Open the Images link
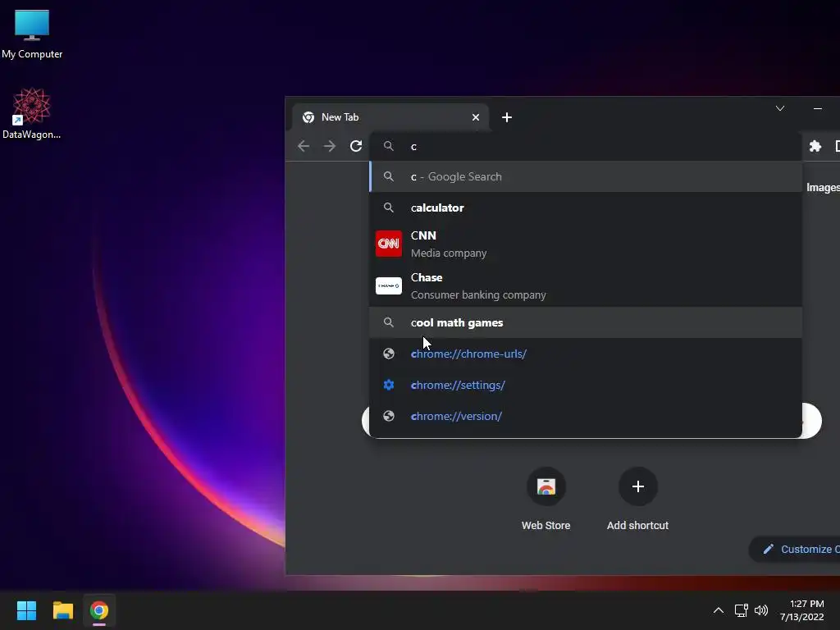Image resolution: width=840 pixels, height=630 pixels. pyautogui.click(x=823, y=188)
